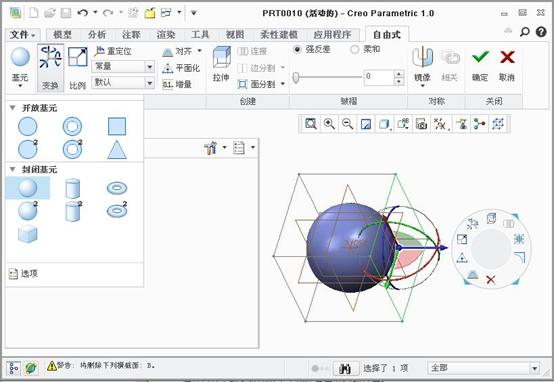Image resolution: width=554 pixels, height=382 pixels.
Task: Pick the closed cylinder primitive
Action: 72,188
